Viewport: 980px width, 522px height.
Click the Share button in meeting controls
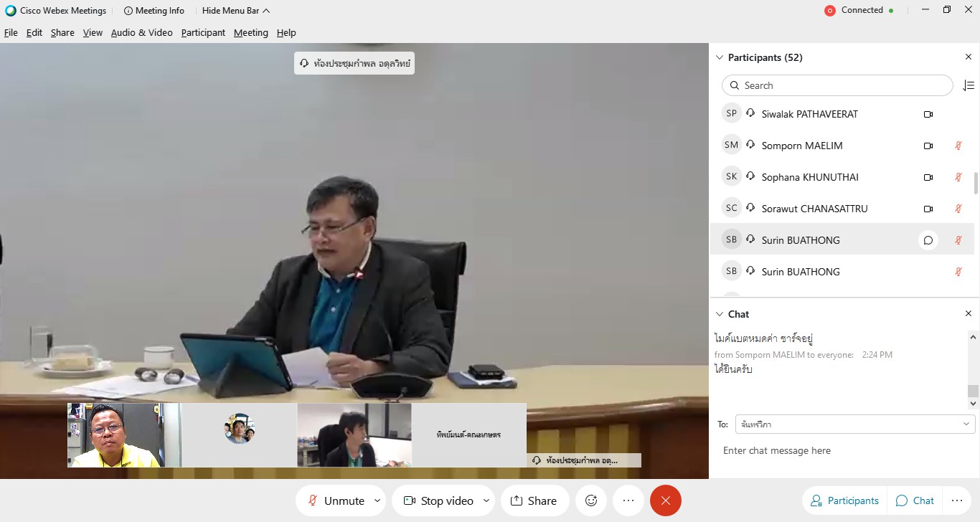pyautogui.click(x=534, y=500)
